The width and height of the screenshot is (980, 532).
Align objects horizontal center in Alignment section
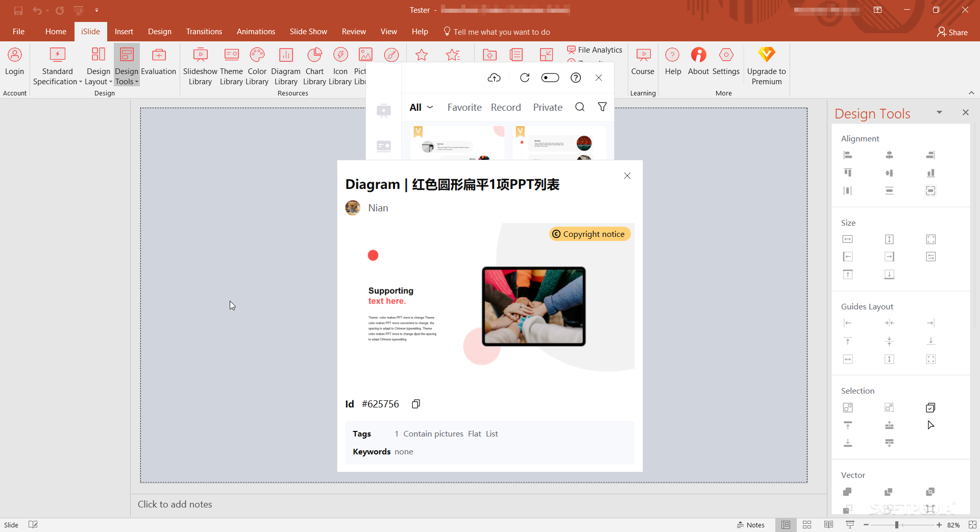click(x=889, y=155)
